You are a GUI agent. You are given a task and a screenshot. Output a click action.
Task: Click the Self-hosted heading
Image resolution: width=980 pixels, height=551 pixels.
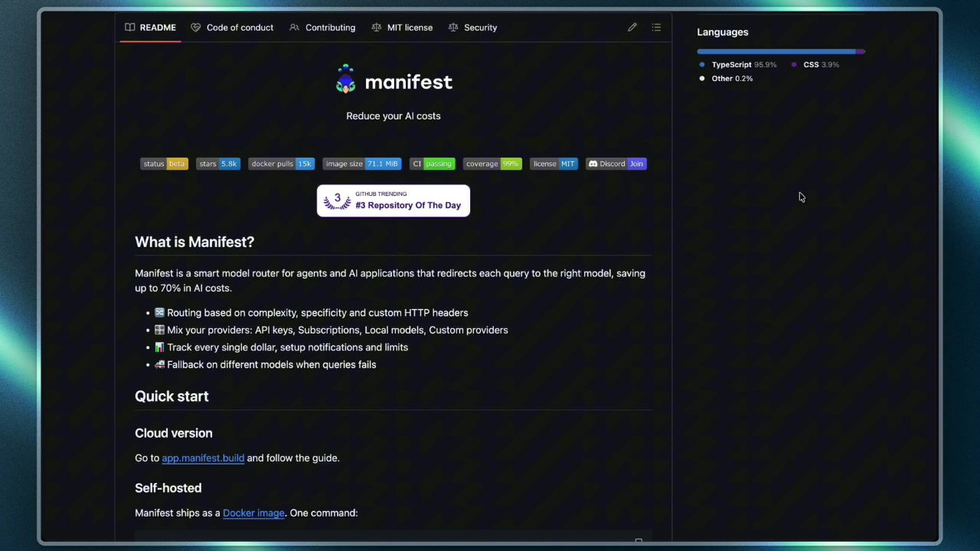tap(168, 488)
